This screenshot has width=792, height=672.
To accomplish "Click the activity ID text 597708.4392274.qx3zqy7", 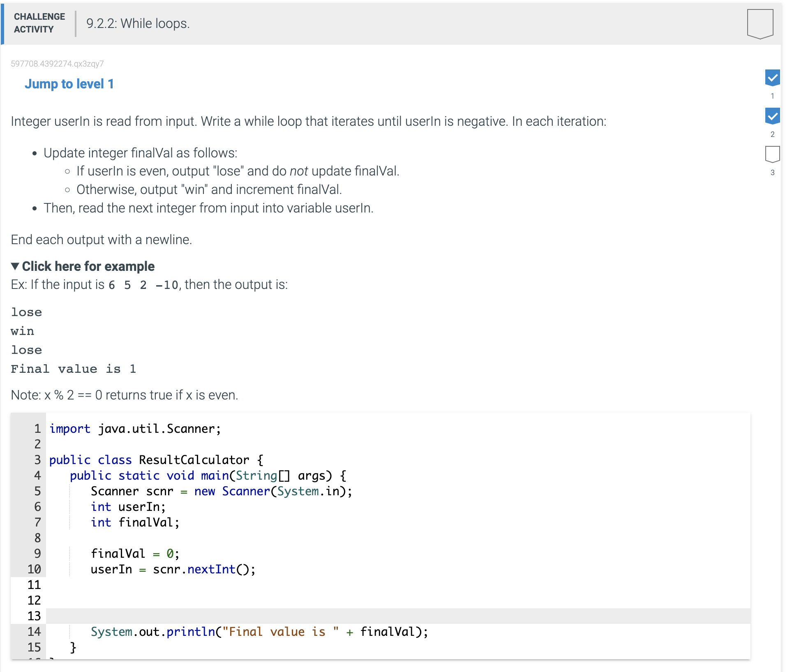I will coord(57,64).
